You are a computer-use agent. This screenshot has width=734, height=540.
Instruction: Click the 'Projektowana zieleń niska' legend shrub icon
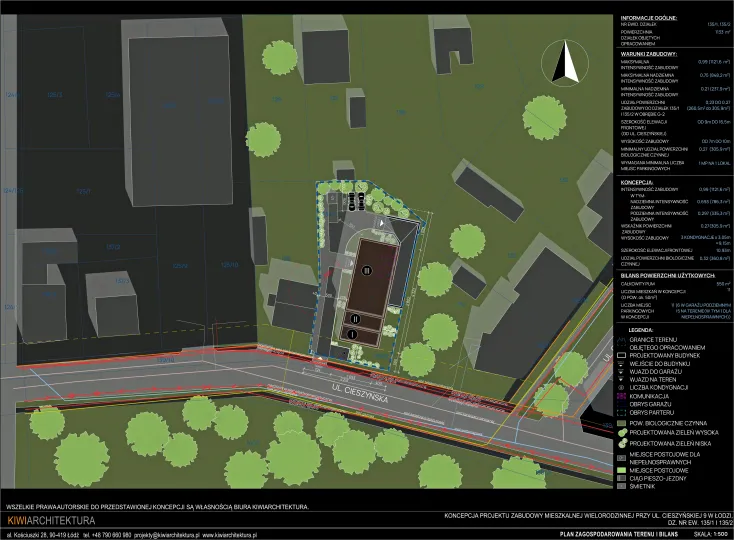point(621,443)
